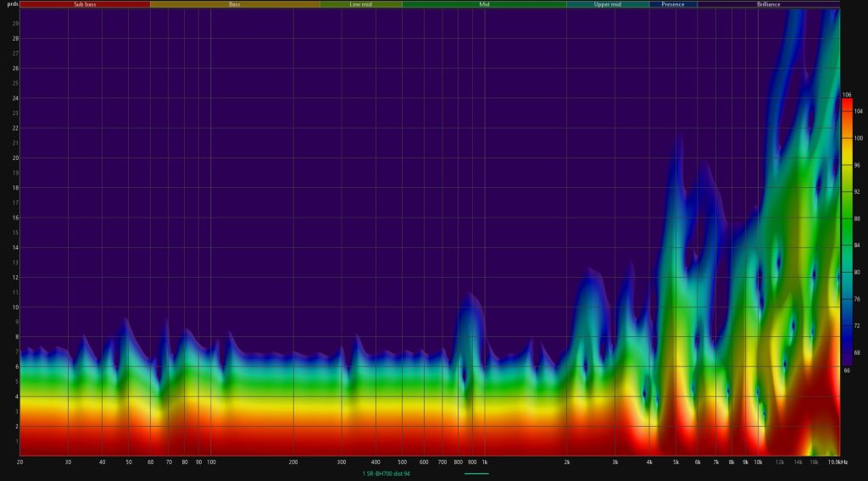Screen dimensions: 868x481
Task: Click the 1k frequency axis tick
Action: coord(484,462)
